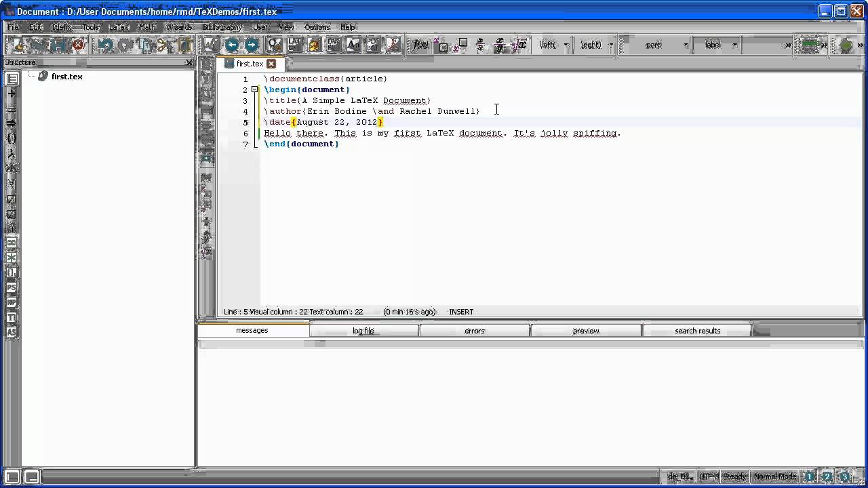Open PS (PSTricks) panel in sidebar
868x488 pixels.
coord(12,287)
